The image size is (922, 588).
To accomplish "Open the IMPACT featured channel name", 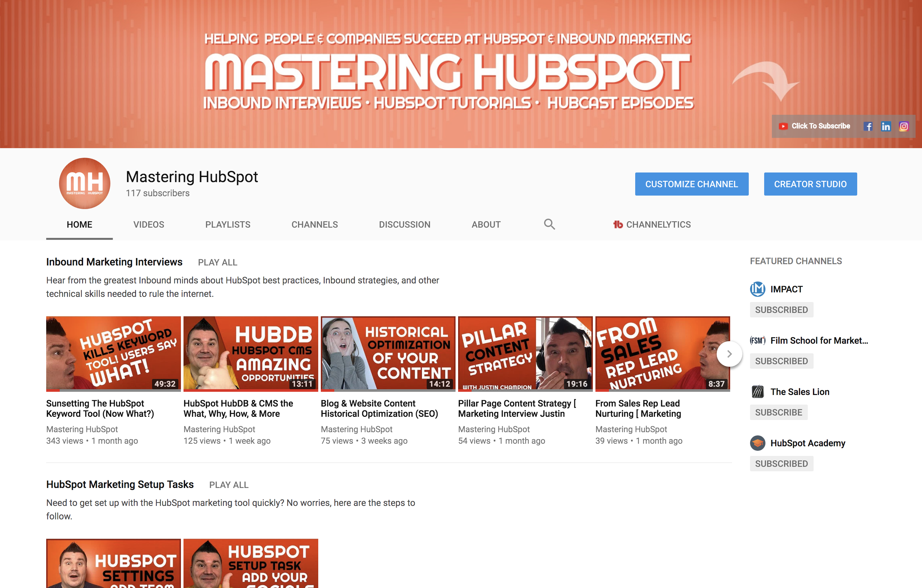I will 786,289.
